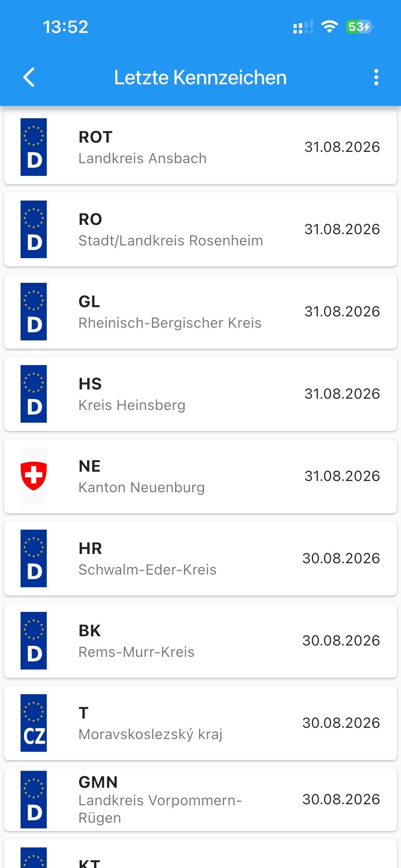Open the Rems-Murr-Kreis entry
Image resolution: width=401 pixels, height=868 pixels.
pos(200,641)
